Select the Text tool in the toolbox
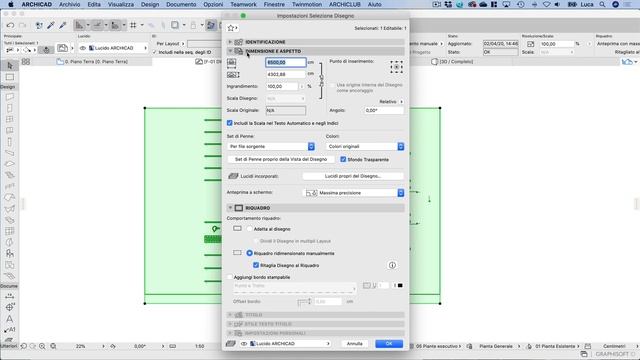The image size is (640, 360). [x=9, y=319]
